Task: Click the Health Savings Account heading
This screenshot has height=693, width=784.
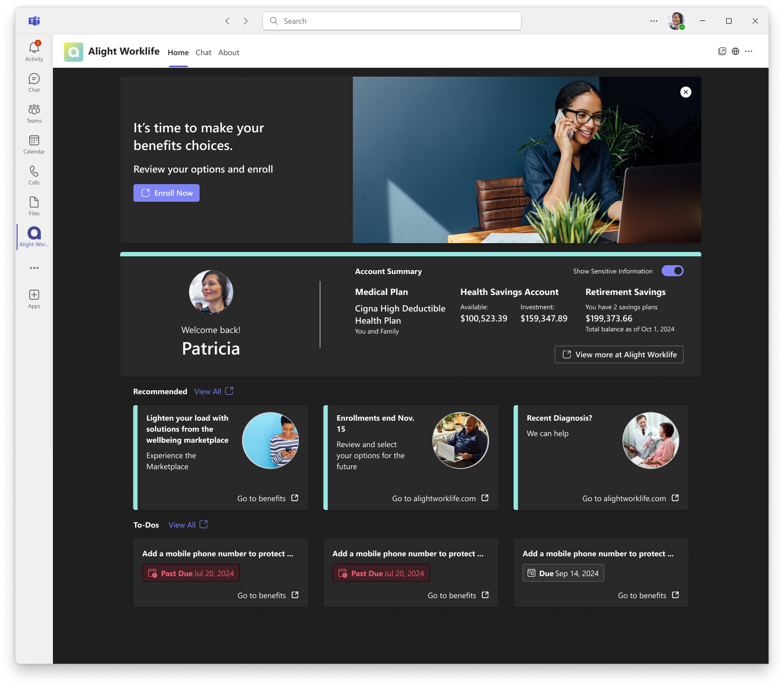Action: (x=509, y=292)
